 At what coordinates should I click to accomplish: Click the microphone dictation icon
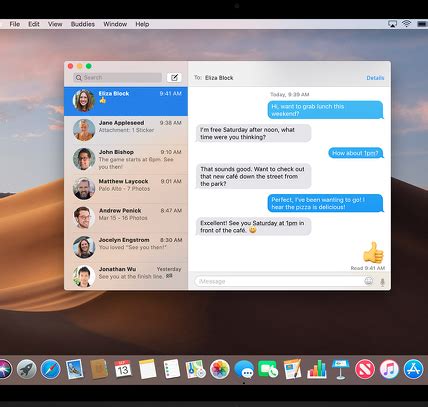[382, 282]
